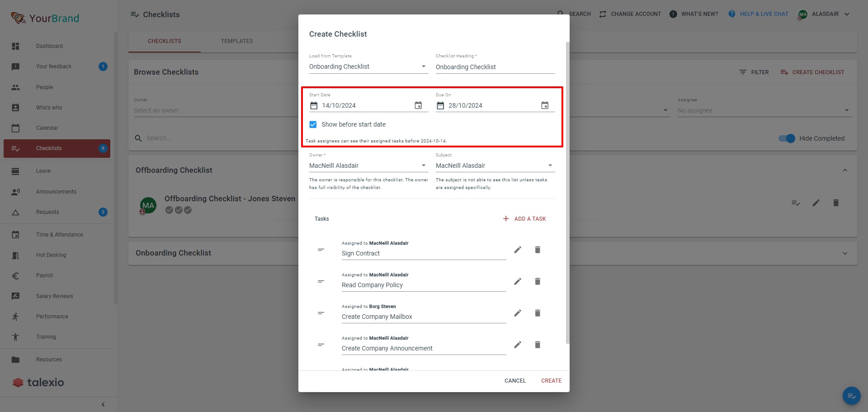This screenshot has width=868, height=412.
Task: Change the Owner using its dropdown
Action: [424, 165]
